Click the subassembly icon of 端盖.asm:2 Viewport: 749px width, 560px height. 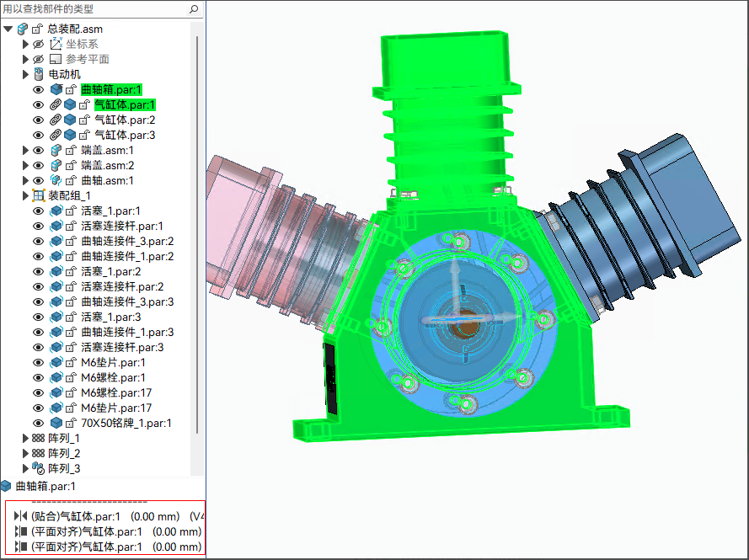56,166
